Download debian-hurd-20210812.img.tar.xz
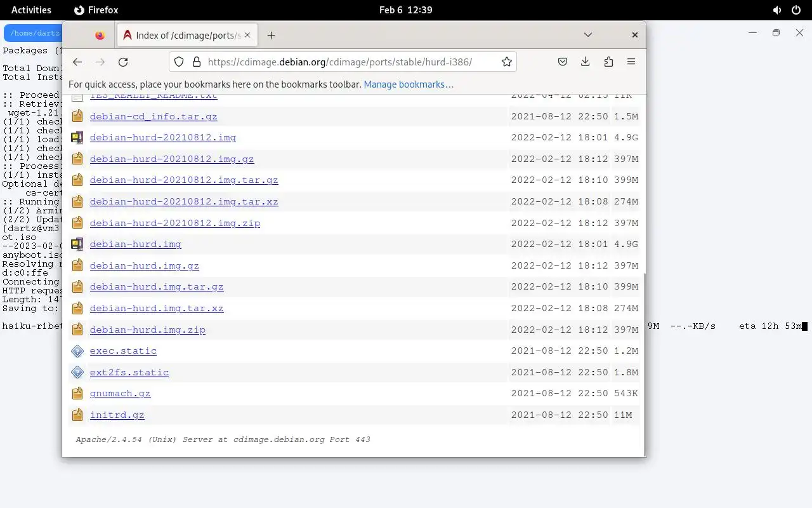This screenshot has height=508, width=812. (x=184, y=201)
